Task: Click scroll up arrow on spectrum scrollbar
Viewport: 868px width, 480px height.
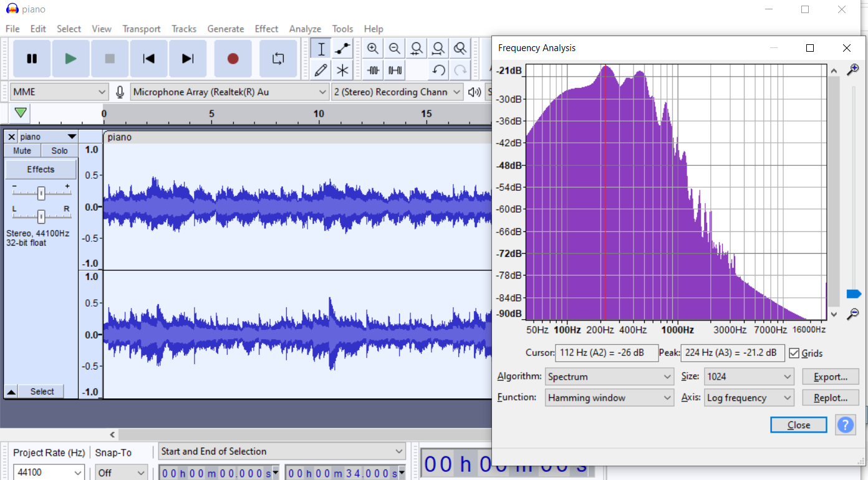Action: pos(834,71)
